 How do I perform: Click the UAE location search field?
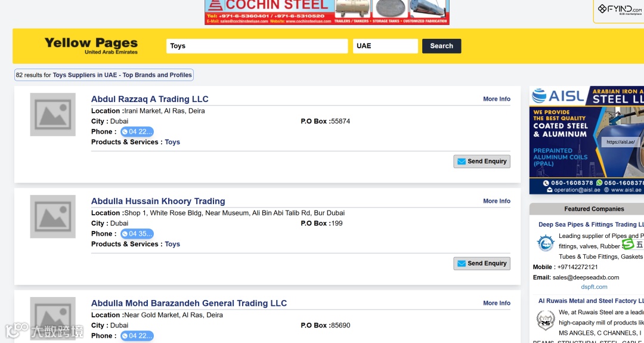[x=385, y=46]
